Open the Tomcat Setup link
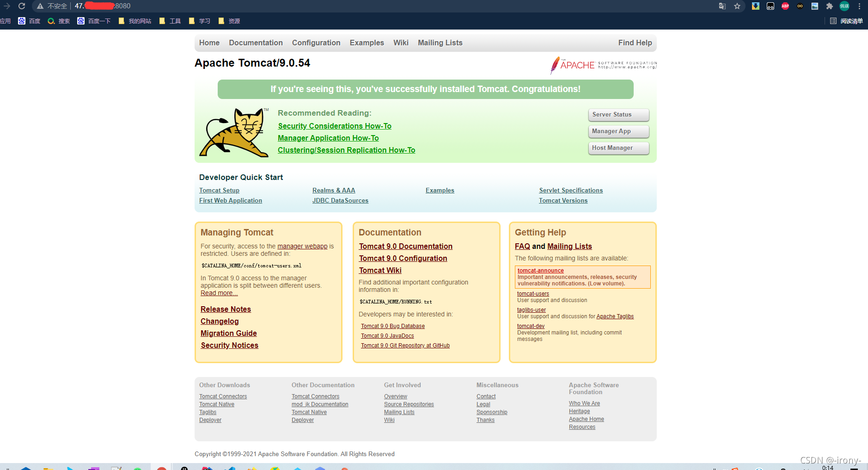The height and width of the screenshot is (470, 868). pos(219,190)
